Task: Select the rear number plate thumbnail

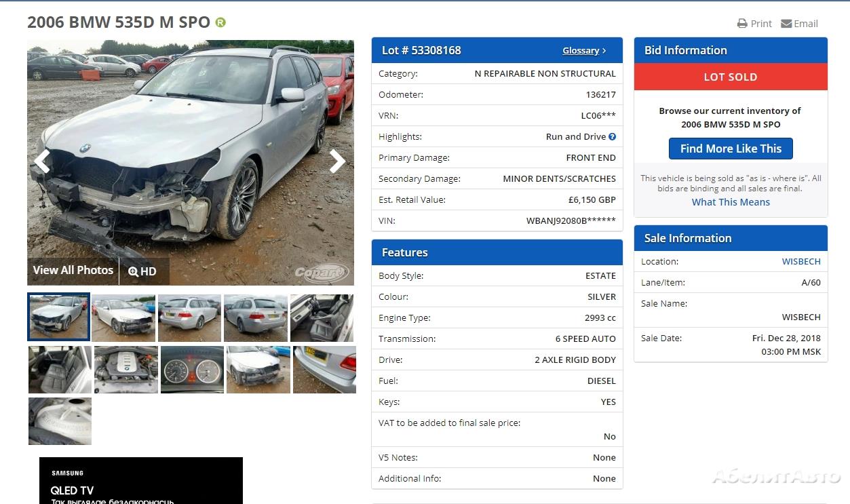Action: tap(324, 370)
